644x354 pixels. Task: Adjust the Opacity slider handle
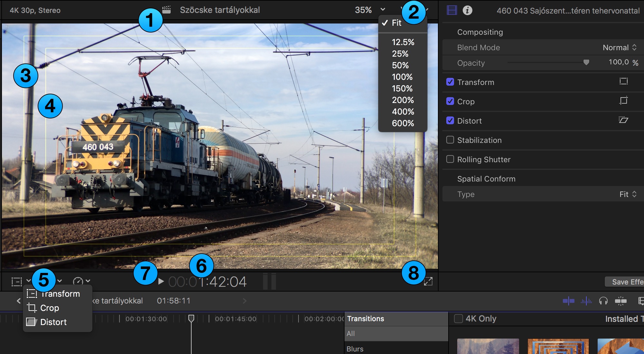click(x=586, y=62)
